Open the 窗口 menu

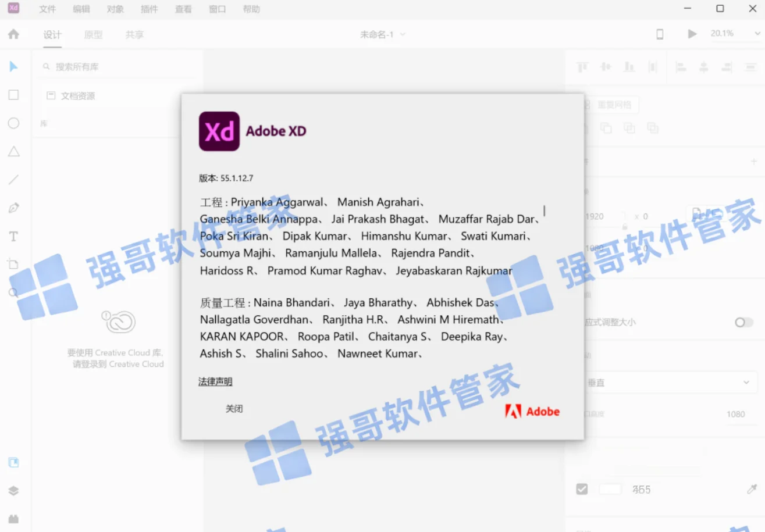point(218,9)
